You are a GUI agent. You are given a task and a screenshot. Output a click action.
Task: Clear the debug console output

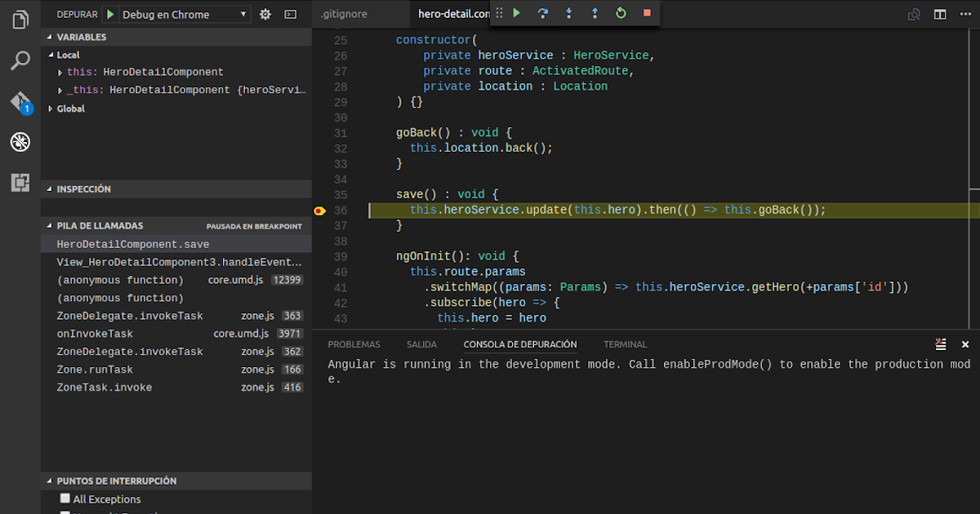click(941, 344)
